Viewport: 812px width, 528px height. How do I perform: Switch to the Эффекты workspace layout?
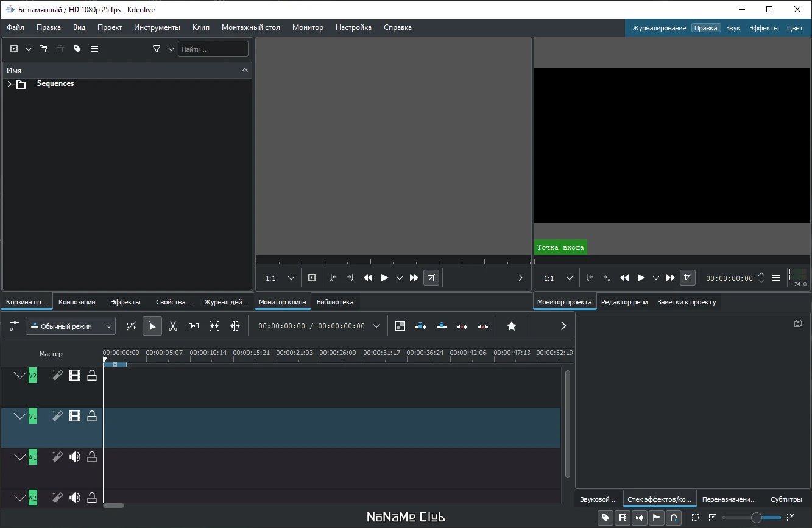click(763, 28)
